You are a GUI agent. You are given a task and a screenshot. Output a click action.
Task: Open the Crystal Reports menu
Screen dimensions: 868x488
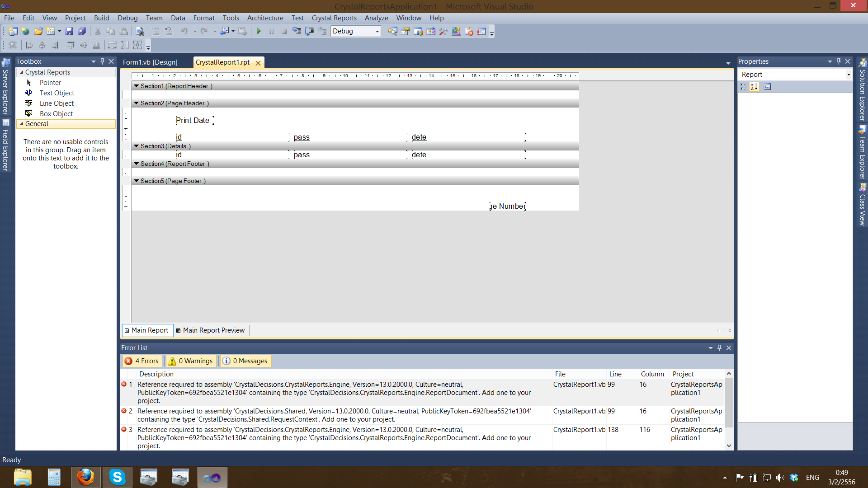click(334, 18)
